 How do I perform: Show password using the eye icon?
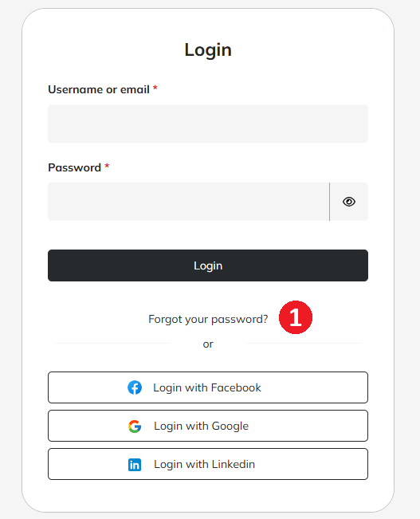pos(349,202)
